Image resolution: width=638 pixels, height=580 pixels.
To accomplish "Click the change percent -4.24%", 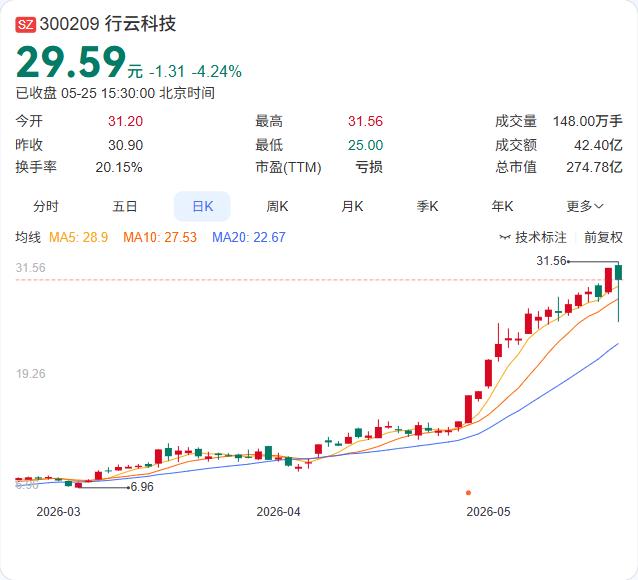I will pyautogui.click(x=217, y=72).
